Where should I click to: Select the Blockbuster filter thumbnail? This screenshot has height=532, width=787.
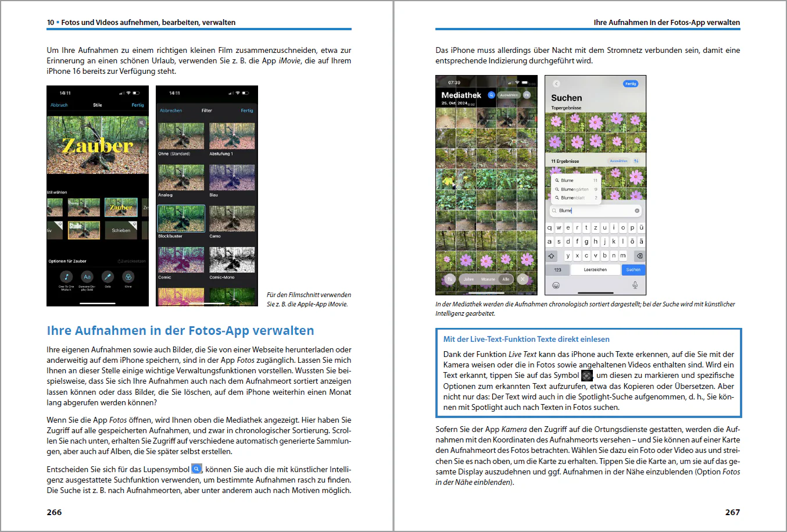181,219
